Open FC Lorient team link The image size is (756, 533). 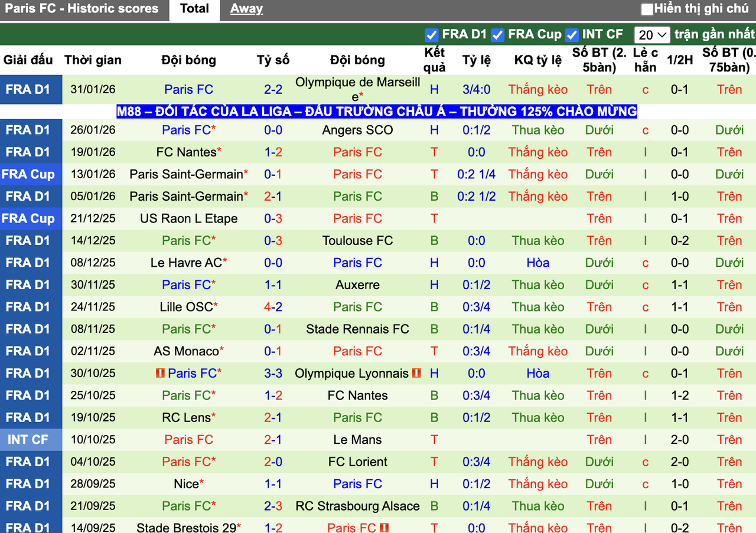coord(358,462)
